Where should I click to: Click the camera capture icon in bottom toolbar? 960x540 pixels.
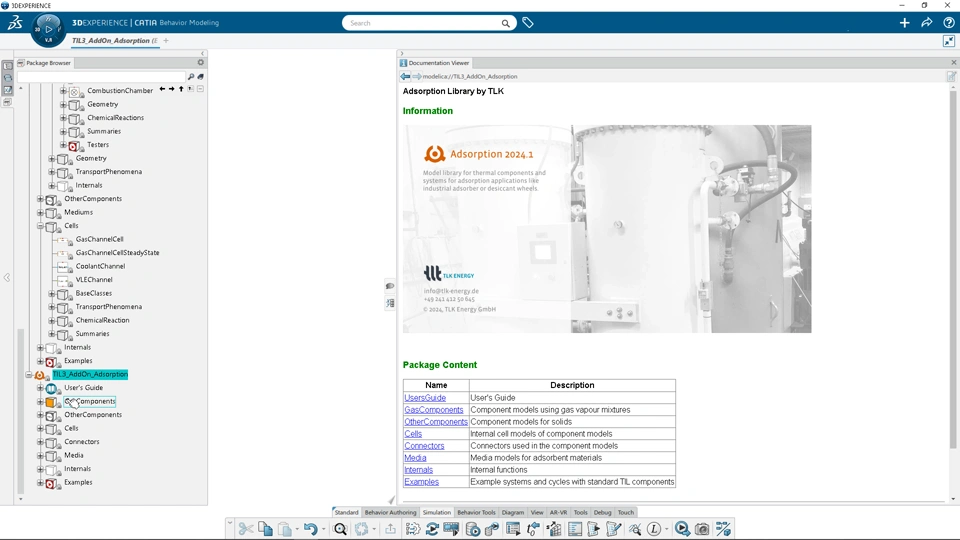(702, 529)
